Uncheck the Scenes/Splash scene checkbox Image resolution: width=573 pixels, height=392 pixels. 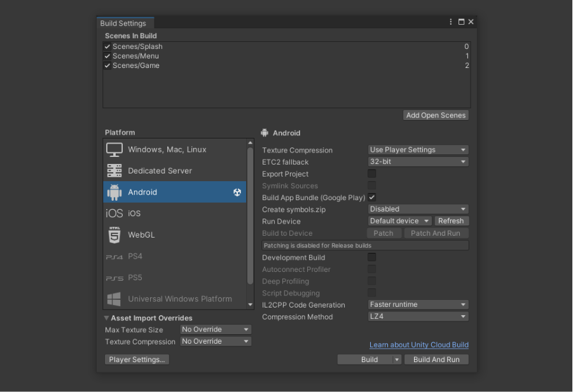(x=107, y=47)
